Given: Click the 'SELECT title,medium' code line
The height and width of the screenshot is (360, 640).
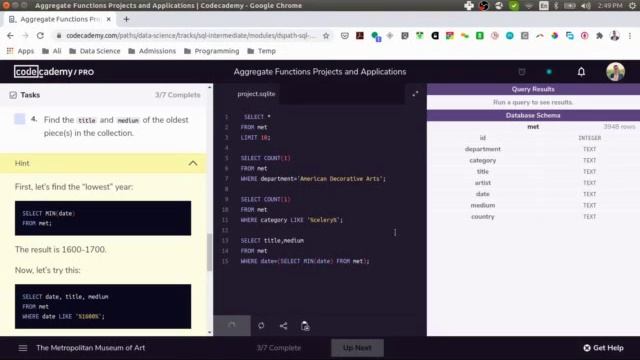Looking at the screenshot, I should (x=272, y=240).
